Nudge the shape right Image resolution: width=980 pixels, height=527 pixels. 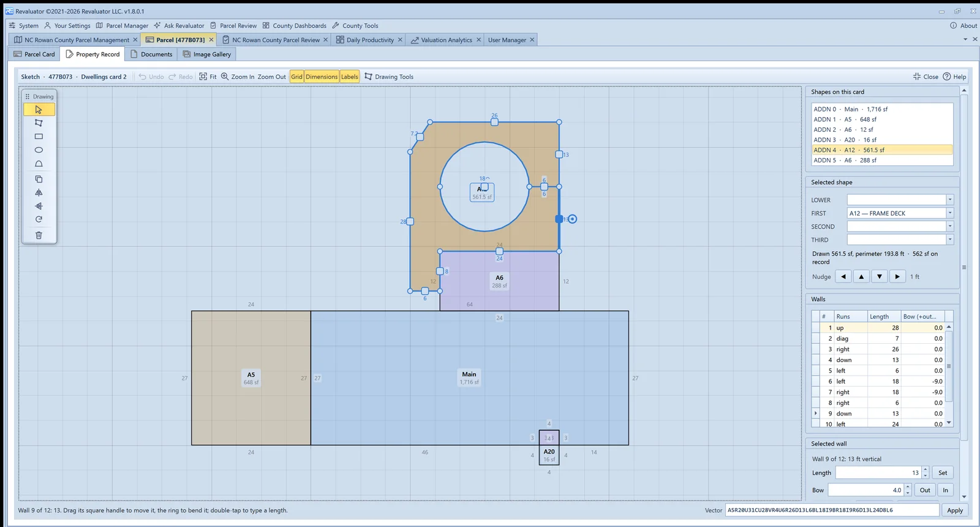coord(897,277)
